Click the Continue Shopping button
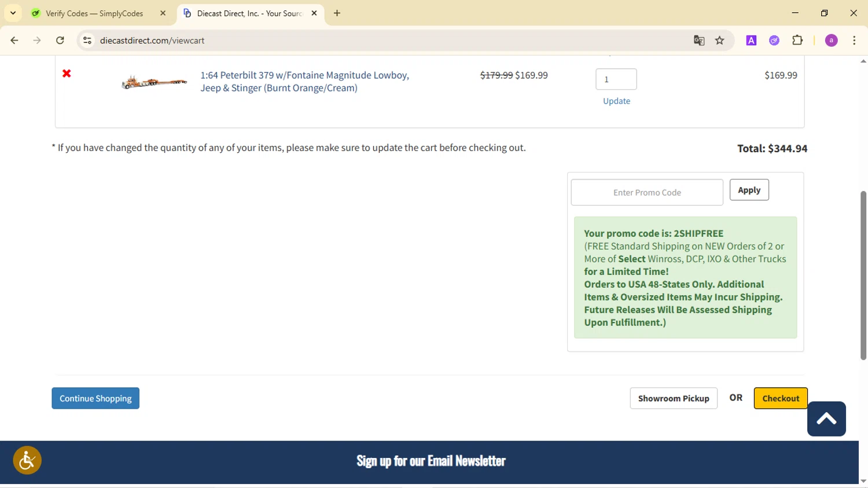Screen dimensions: 868x488 point(95,398)
